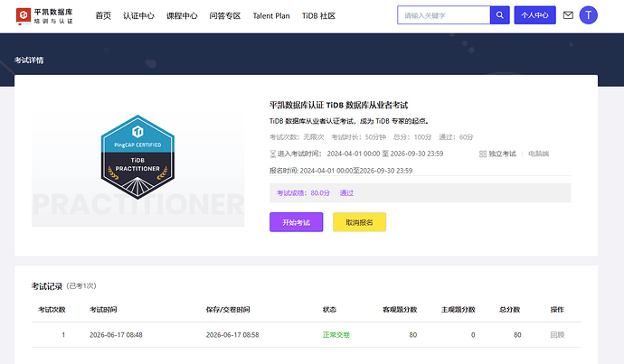Open Talent Plan menu item
Viewport: 624px width, 364px height.
(x=271, y=16)
